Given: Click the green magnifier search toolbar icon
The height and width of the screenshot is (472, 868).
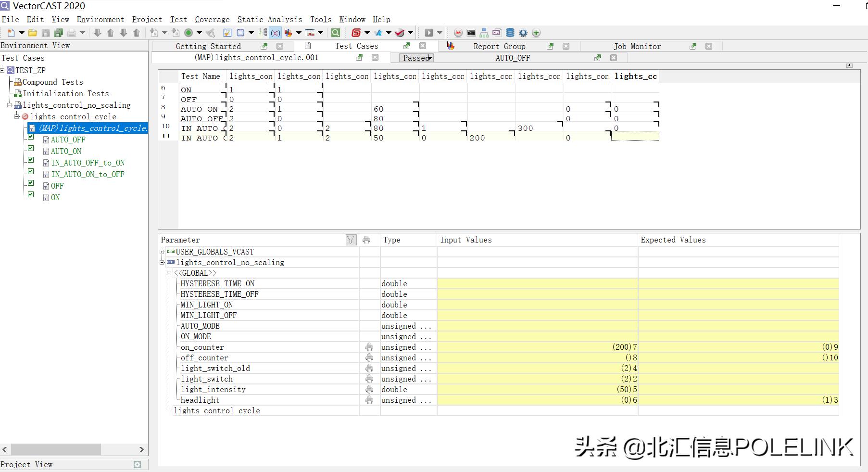Looking at the screenshot, I should [336, 33].
